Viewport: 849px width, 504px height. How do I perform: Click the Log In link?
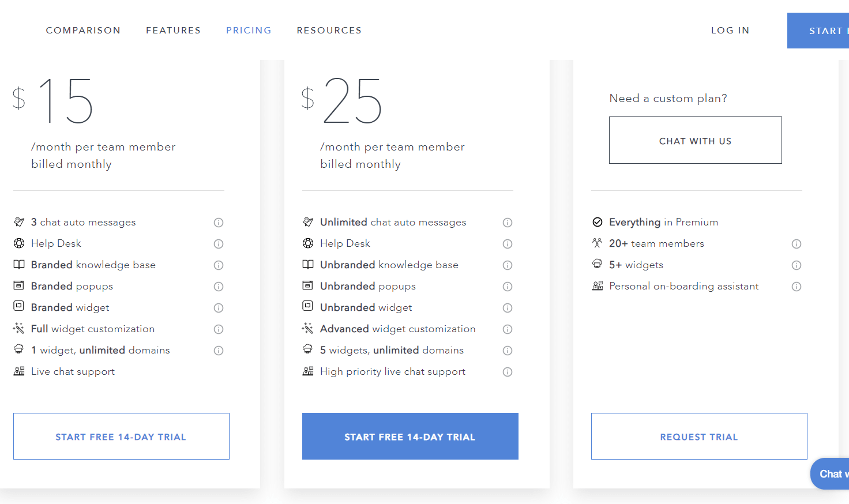click(x=730, y=31)
